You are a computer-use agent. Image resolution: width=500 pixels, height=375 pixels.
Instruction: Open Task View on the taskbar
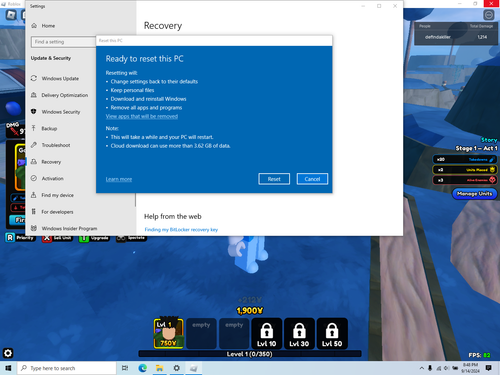tap(125, 368)
